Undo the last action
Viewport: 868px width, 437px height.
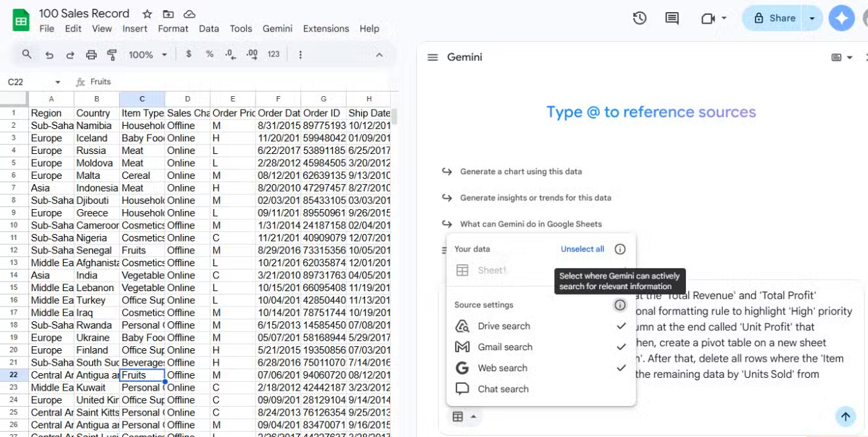(49, 54)
